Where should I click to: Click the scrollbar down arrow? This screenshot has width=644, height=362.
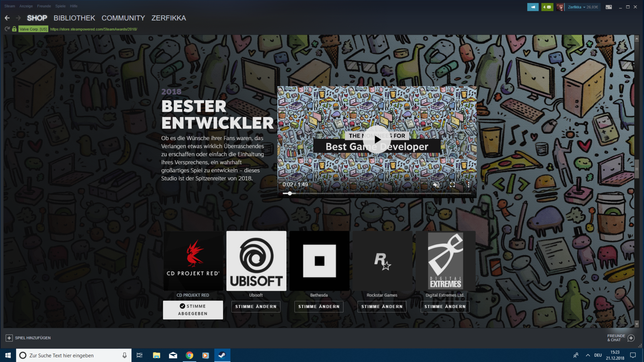(636, 324)
